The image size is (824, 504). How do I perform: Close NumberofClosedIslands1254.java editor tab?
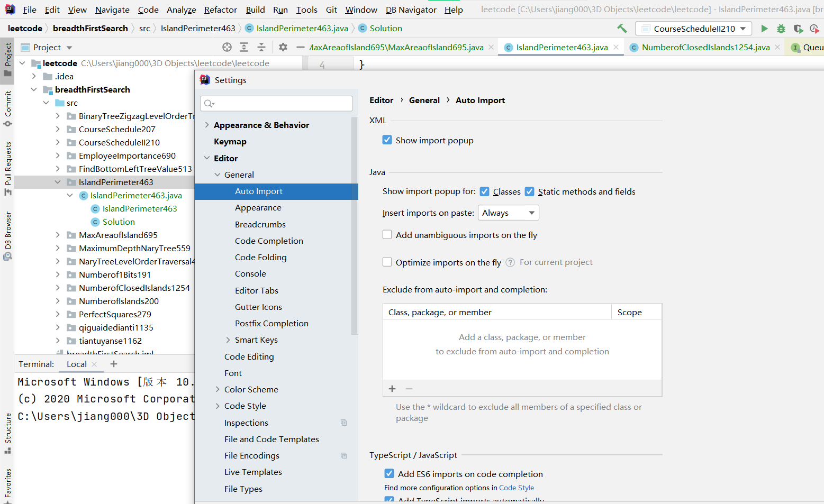[777, 47]
